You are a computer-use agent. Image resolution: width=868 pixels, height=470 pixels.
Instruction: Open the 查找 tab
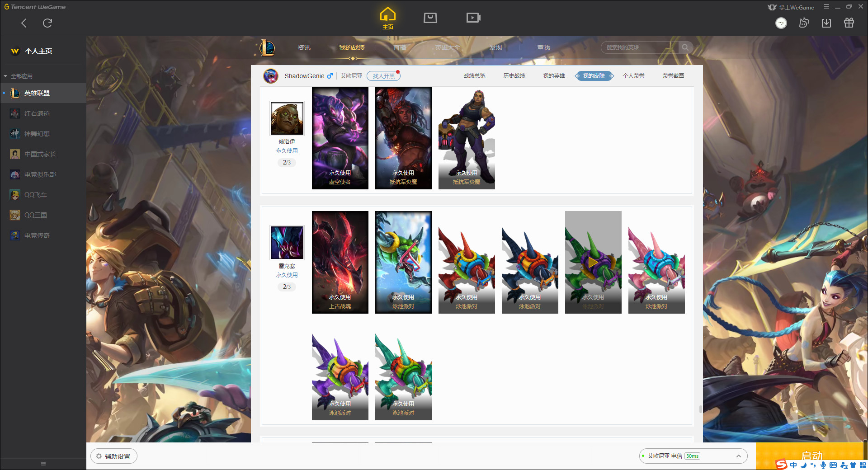click(x=543, y=47)
